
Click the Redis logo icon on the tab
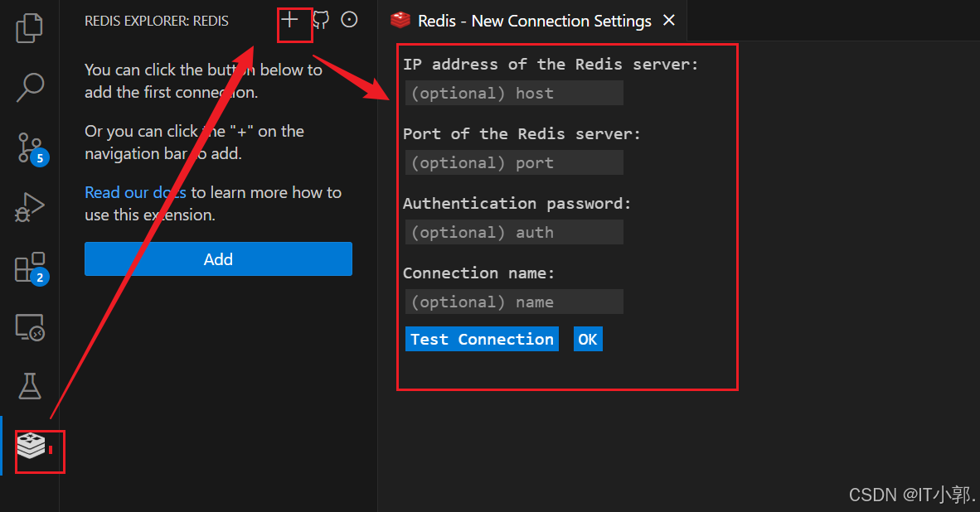coord(400,21)
